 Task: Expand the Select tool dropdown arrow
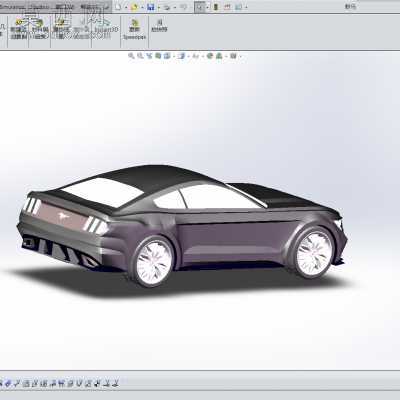(x=207, y=7)
